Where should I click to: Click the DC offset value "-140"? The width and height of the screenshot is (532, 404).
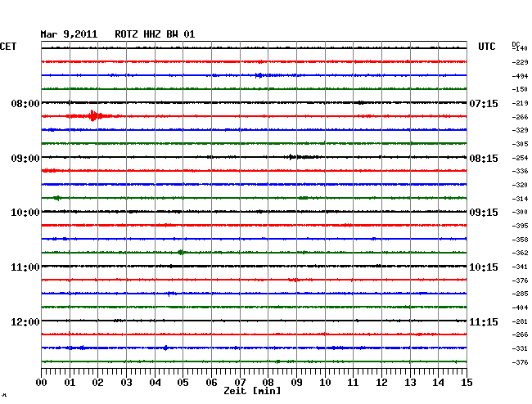[x=520, y=48]
